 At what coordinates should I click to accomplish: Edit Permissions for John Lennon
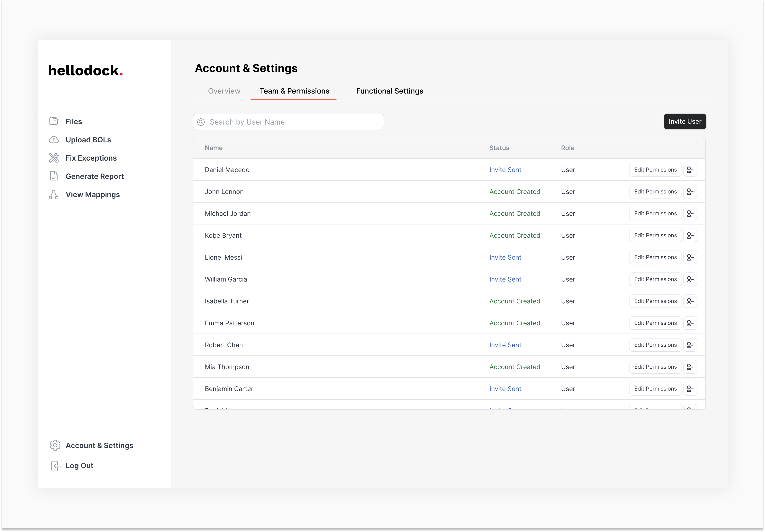click(655, 192)
